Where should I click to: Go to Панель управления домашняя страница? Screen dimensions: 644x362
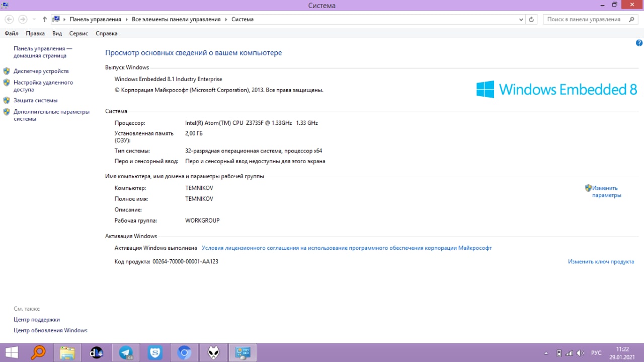click(43, 52)
